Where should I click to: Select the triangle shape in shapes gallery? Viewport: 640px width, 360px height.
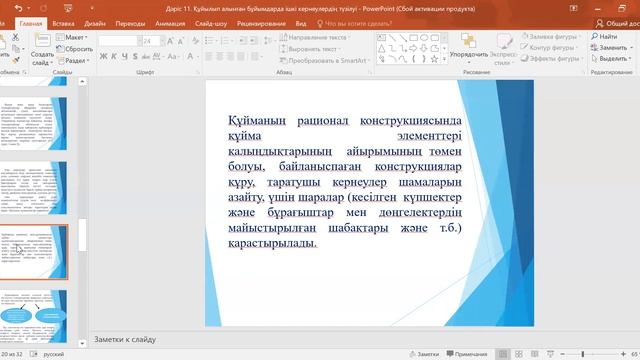click(381, 49)
